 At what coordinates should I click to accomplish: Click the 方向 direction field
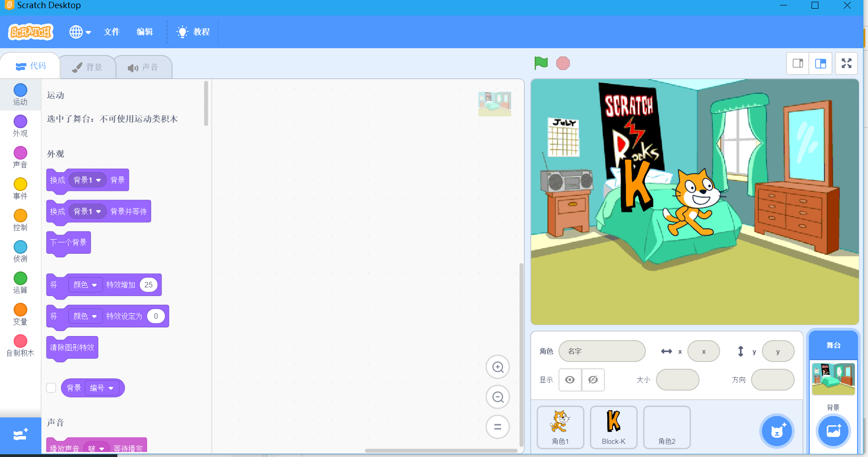click(772, 380)
